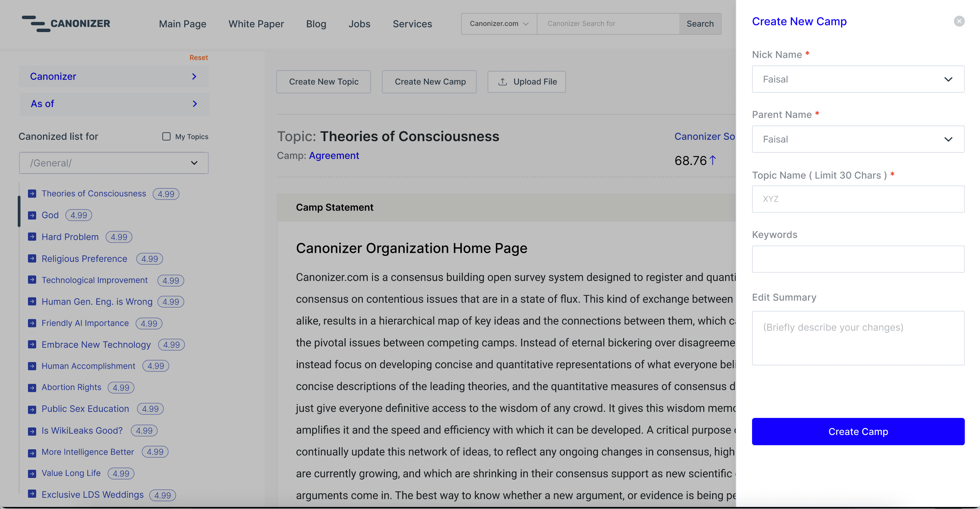
Task: Click the arrow icon beside Human Accomplishment
Action: [32, 366]
